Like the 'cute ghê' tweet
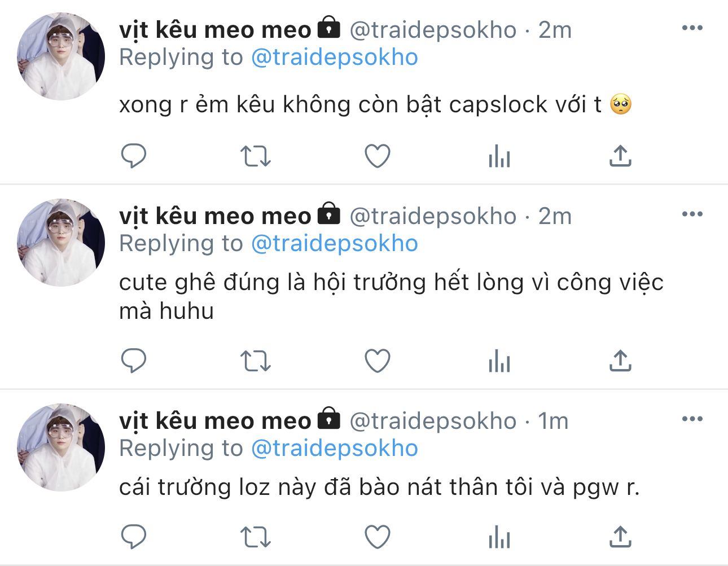Viewport: 728px width, 566px height. pyautogui.click(x=378, y=361)
